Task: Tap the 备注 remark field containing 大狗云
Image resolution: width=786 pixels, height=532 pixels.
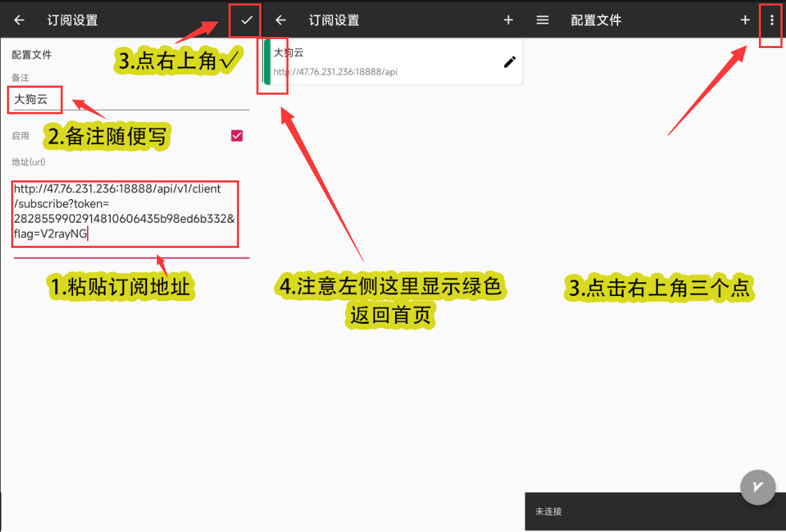Action: pos(35,100)
